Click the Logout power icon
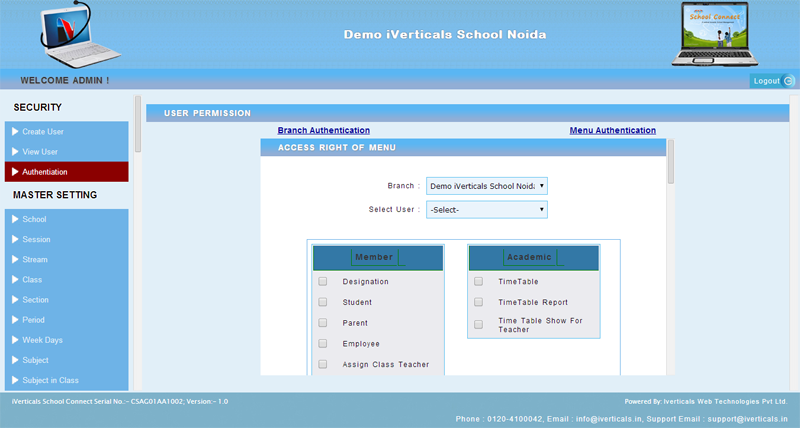 (789, 80)
